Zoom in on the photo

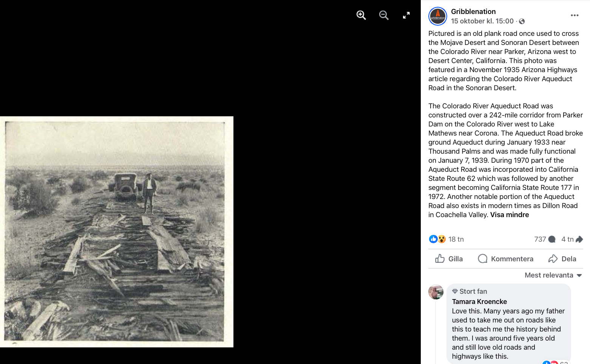pyautogui.click(x=361, y=15)
